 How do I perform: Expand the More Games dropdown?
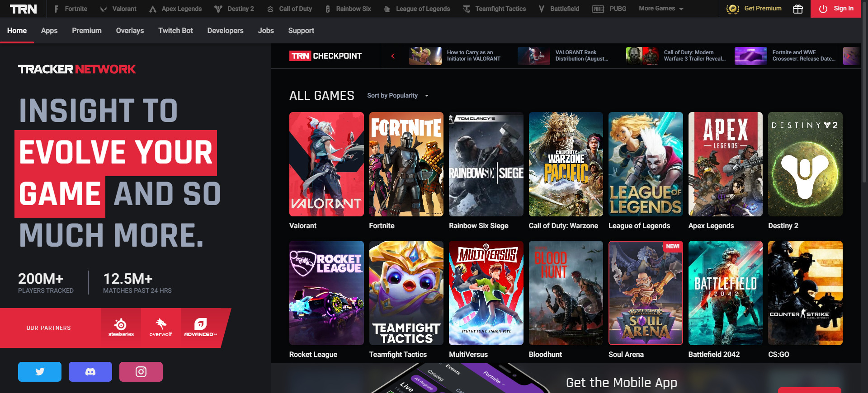661,9
